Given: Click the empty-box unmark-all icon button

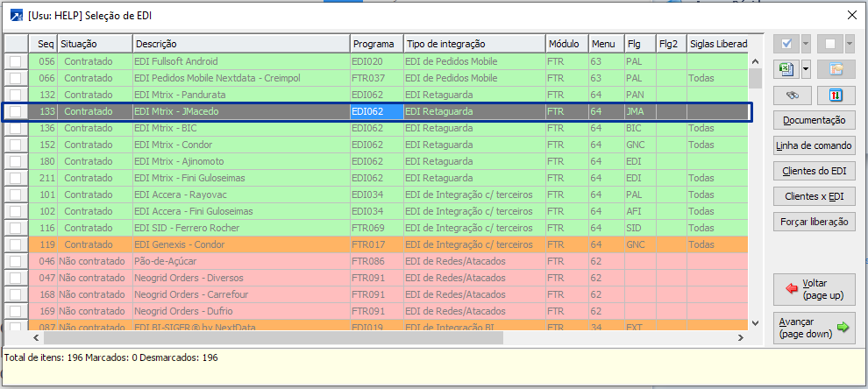Looking at the screenshot, I should pos(829,44).
